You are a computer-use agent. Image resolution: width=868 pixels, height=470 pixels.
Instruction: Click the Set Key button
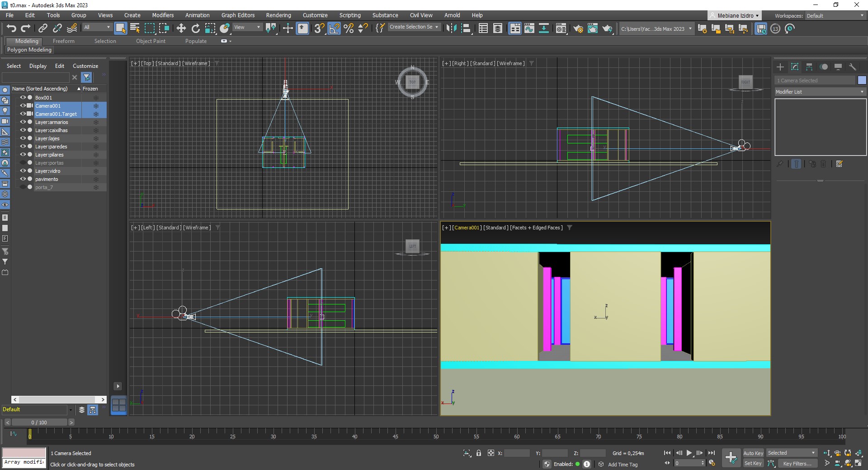tap(753, 463)
